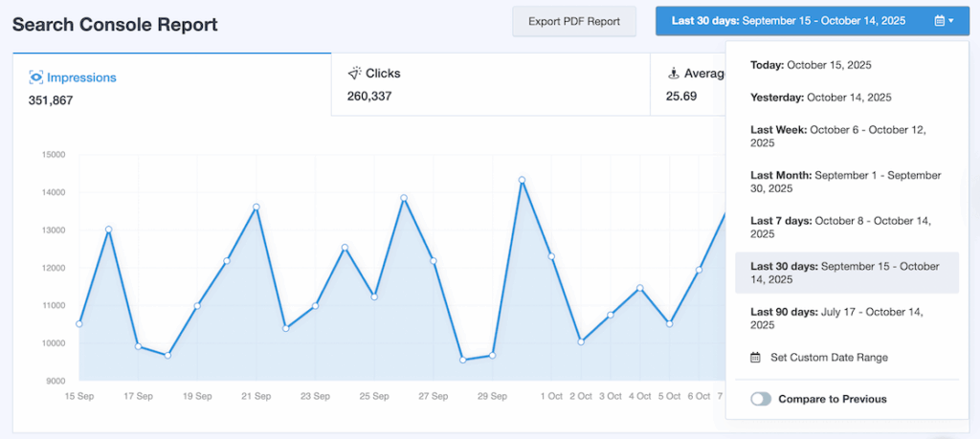Viewport: 980px width, 439px height.
Task: Open Set Custom Date Range
Action: click(829, 358)
